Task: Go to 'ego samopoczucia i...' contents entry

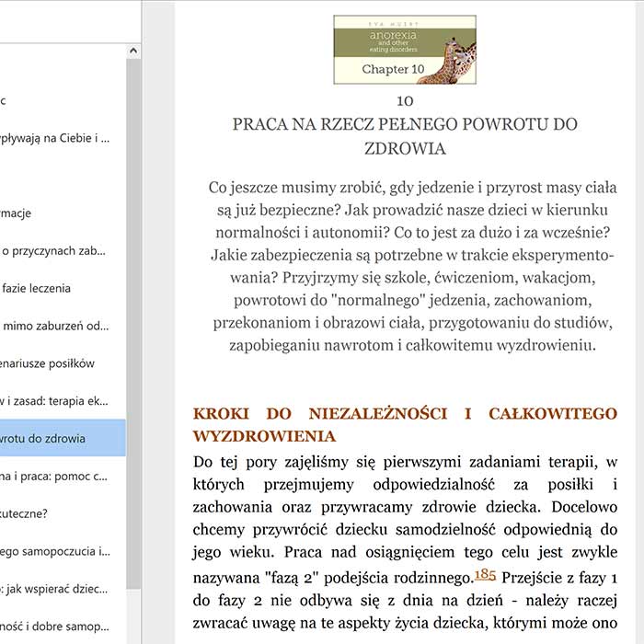Action: pos(55,551)
